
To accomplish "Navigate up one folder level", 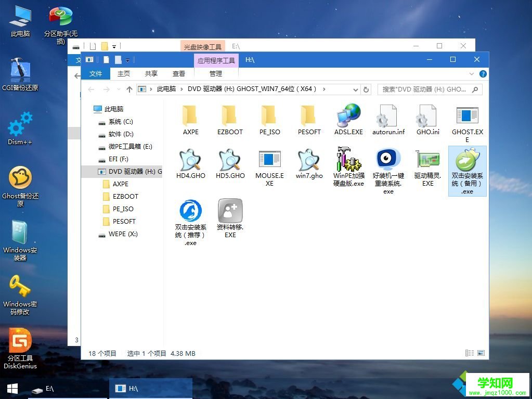I will click(x=129, y=89).
